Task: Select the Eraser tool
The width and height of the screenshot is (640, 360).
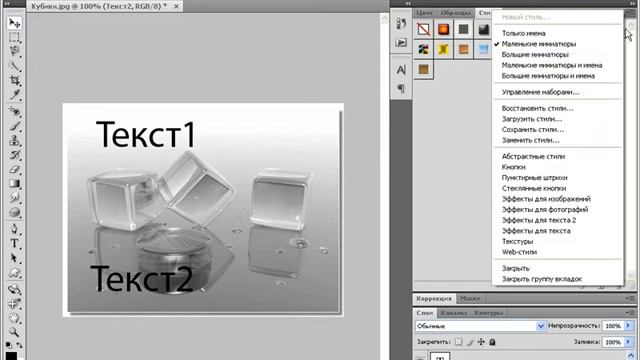Action: 14,169
